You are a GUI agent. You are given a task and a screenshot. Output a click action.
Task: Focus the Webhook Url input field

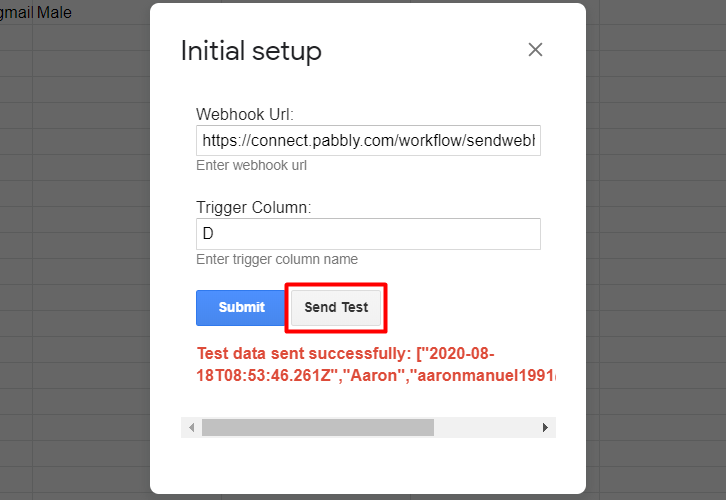click(368, 140)
